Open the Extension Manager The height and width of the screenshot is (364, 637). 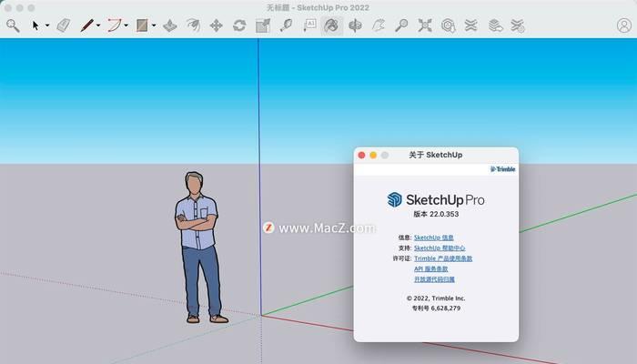(518, 25)
